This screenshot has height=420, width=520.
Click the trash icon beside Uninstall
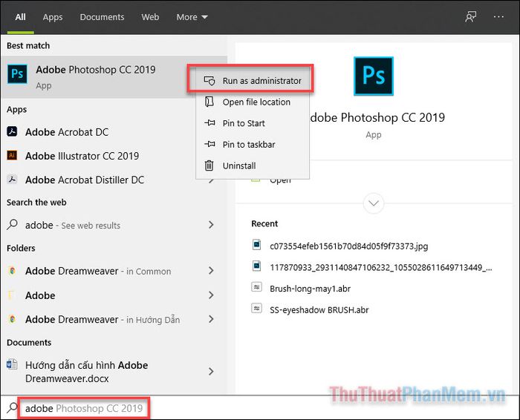(209, 165)
